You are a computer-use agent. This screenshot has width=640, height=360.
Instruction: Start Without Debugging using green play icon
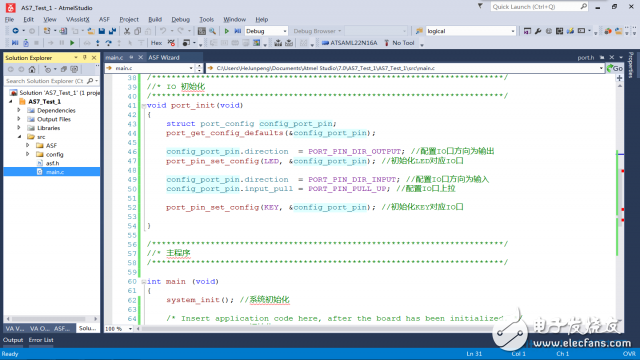pos(227,31)
